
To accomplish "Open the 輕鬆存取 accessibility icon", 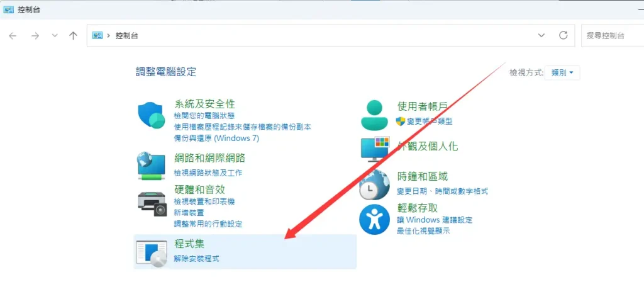I will click(374, 220).
